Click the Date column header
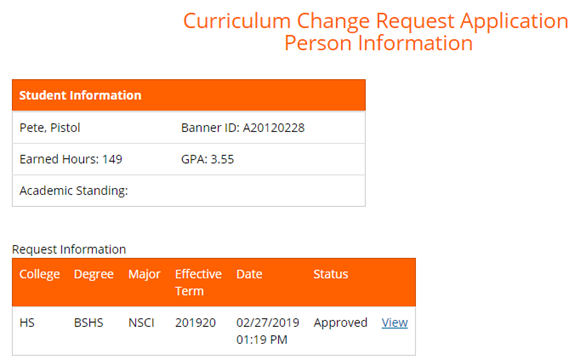 249,274
